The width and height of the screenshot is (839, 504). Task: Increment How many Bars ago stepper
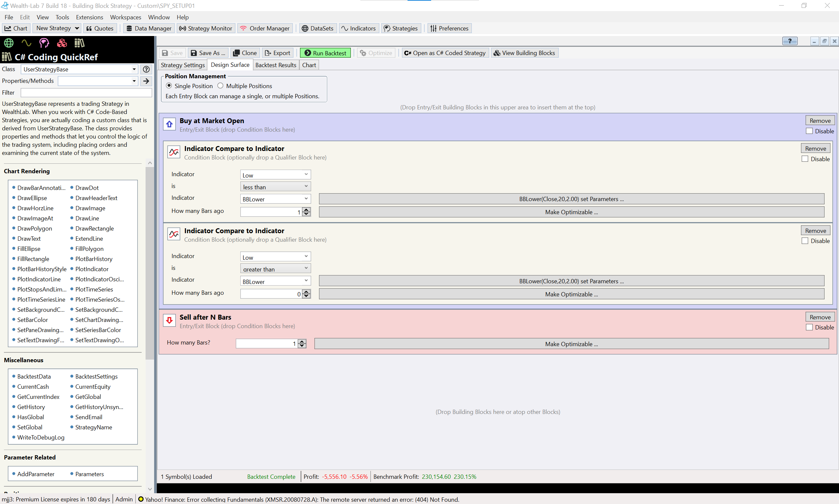(x=306, y=210)
